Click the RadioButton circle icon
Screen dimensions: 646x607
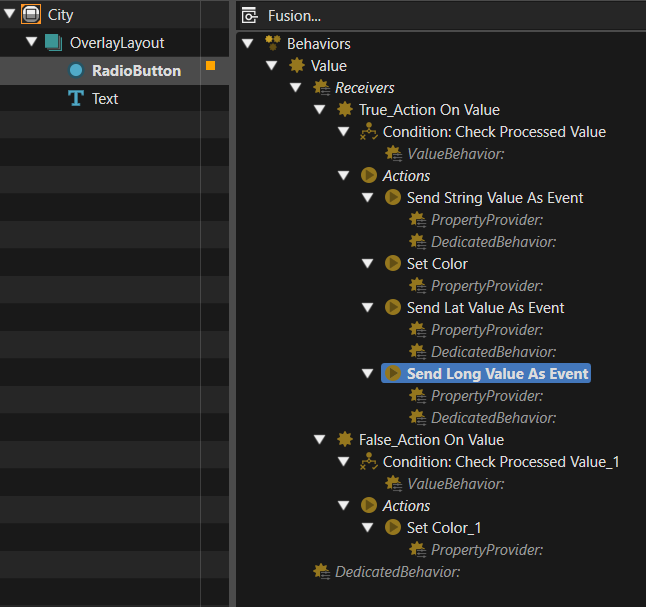coord(76,70)
